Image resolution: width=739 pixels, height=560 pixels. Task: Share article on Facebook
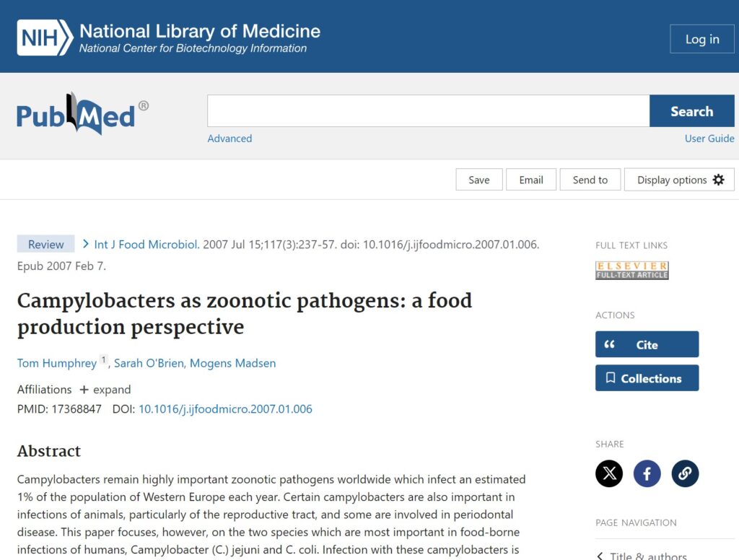point(647,473)
